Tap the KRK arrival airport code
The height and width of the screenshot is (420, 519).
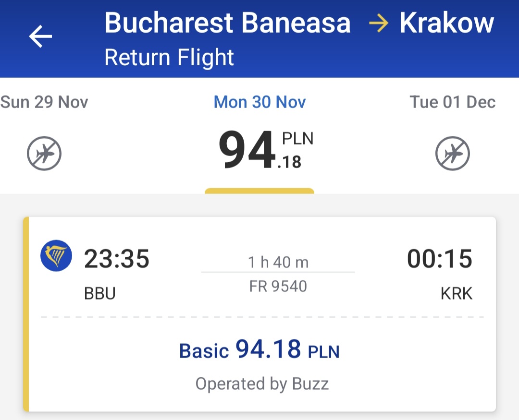457,293
